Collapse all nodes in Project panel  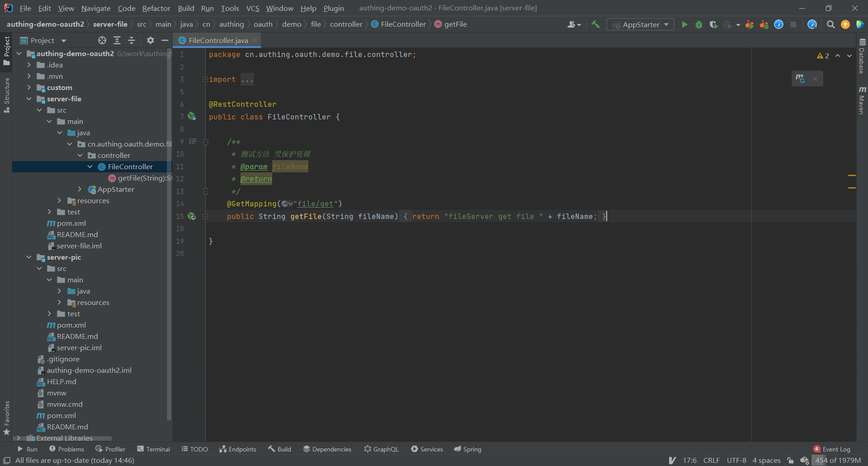(x=132, y=40)
